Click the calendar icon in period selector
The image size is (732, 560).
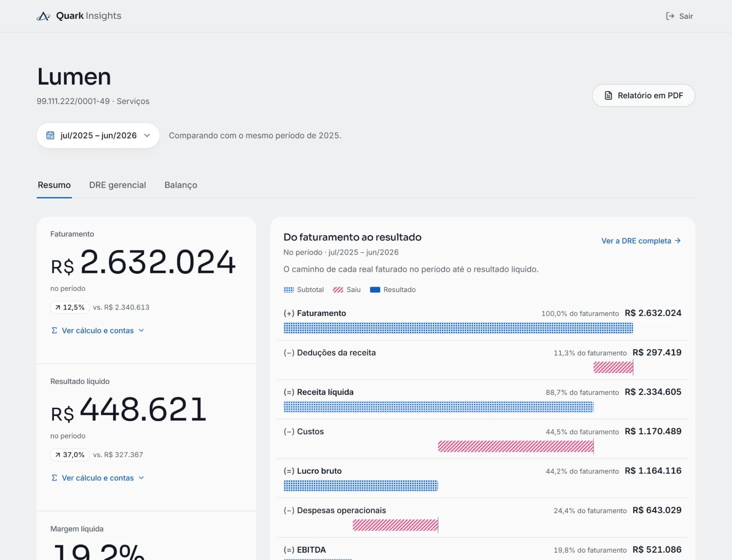click(x=50, y=135)
